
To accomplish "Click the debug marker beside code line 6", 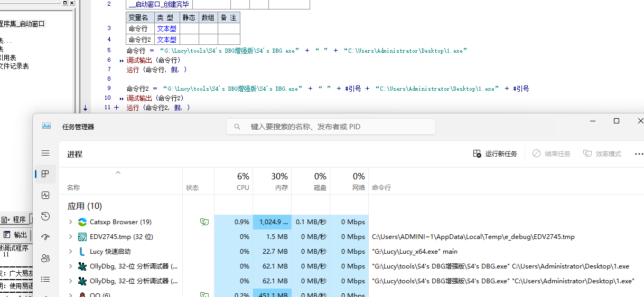I will click(122, 61).
